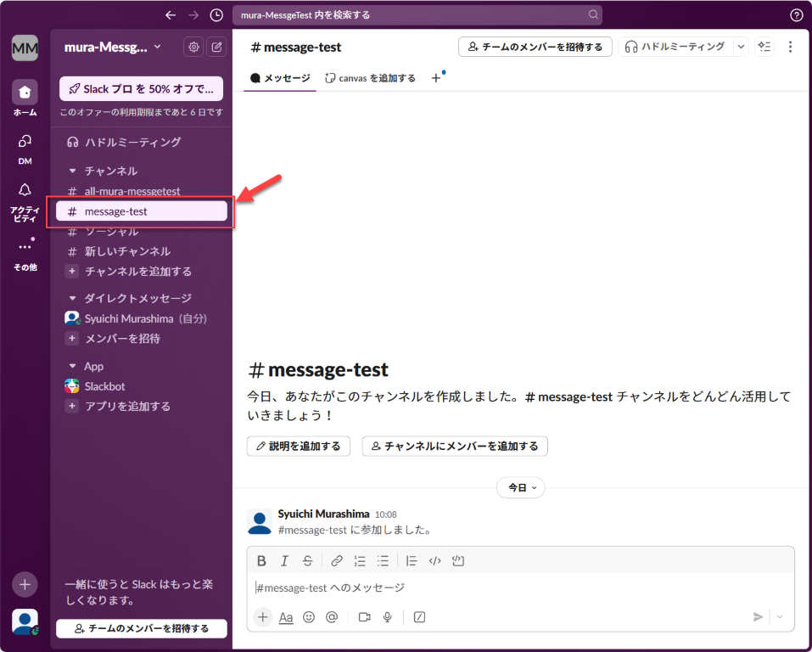The height and width of the screenshot is (652, 812).
Task: Collapse the チャンネル section
Action: (72, 171)
